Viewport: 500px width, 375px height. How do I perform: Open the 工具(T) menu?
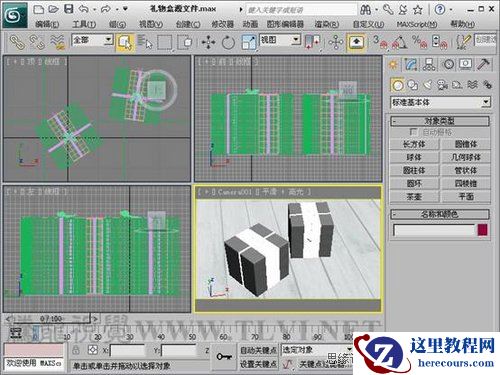[84, 24]
